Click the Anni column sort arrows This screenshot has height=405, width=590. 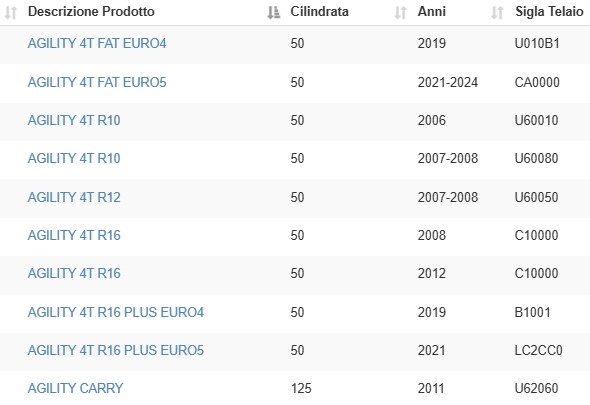point(497,12)
